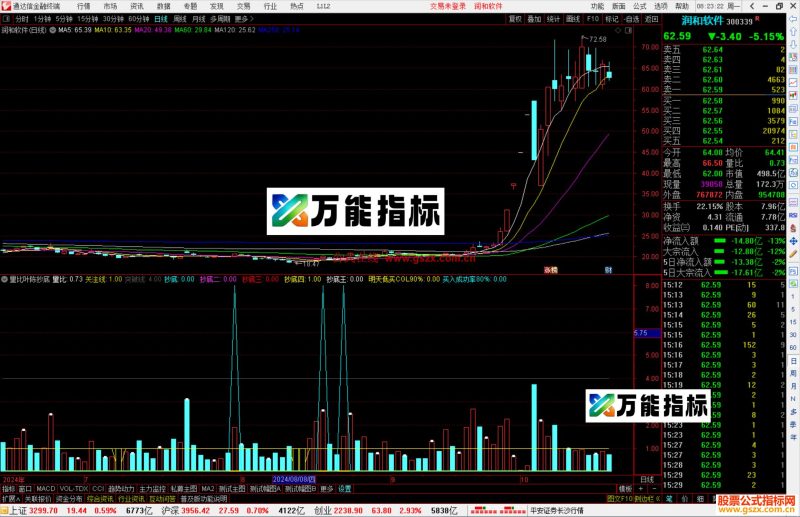Viewport: 800px width, 517px height.
Task: Click the 标记 mark button
Action: (612, 19)
